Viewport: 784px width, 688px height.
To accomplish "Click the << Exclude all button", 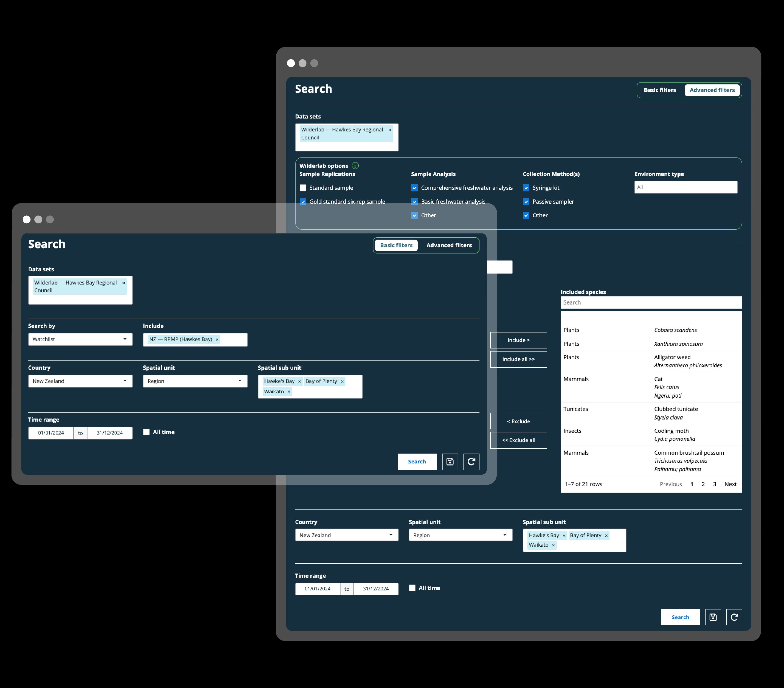I will (519, 440).
